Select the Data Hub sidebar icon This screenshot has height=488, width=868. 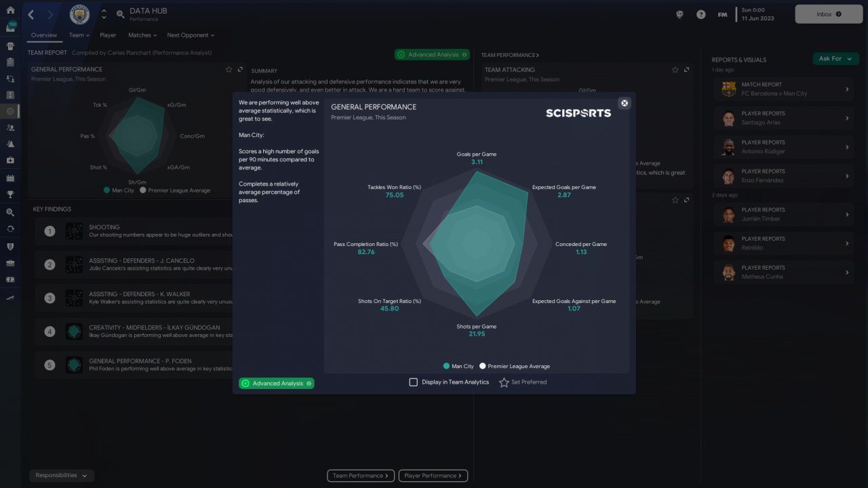point(10,111)
